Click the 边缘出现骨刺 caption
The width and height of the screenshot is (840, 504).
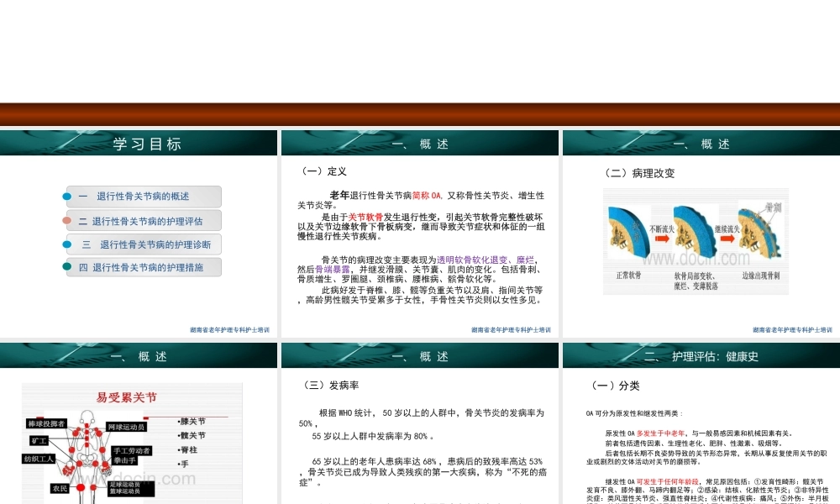click(761, 276)
